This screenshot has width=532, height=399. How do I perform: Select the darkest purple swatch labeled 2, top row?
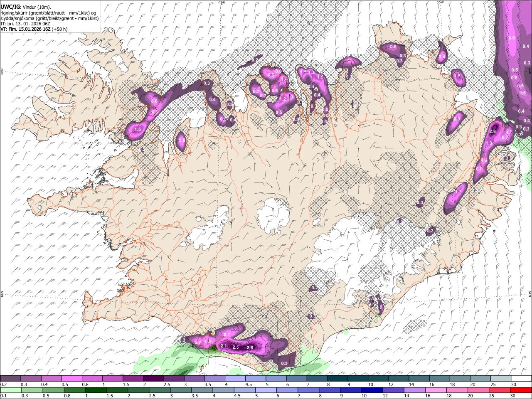pyautogui.click(x=153, y=378)
